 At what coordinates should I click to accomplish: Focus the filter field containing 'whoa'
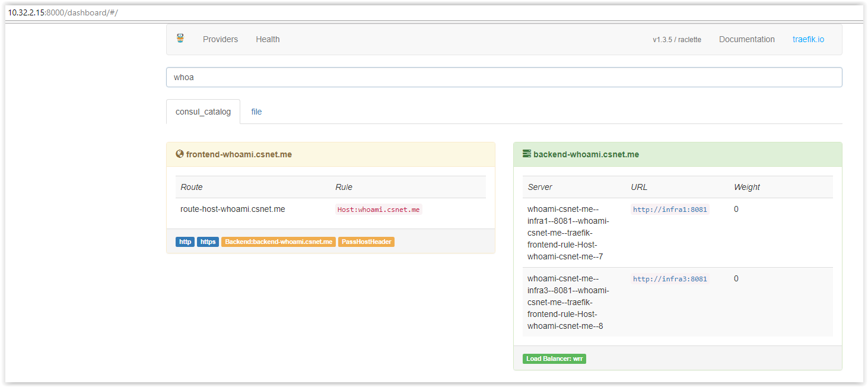pos(504,77)
